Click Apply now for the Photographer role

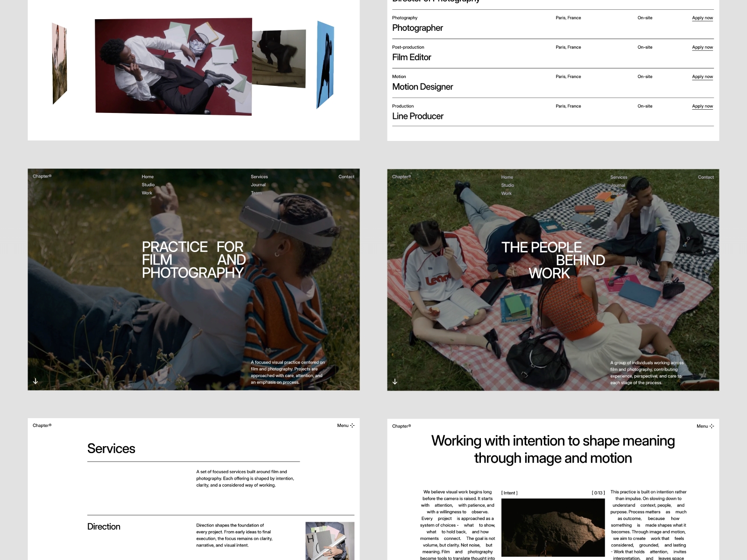pyautogui.click(x=702, y=17)
